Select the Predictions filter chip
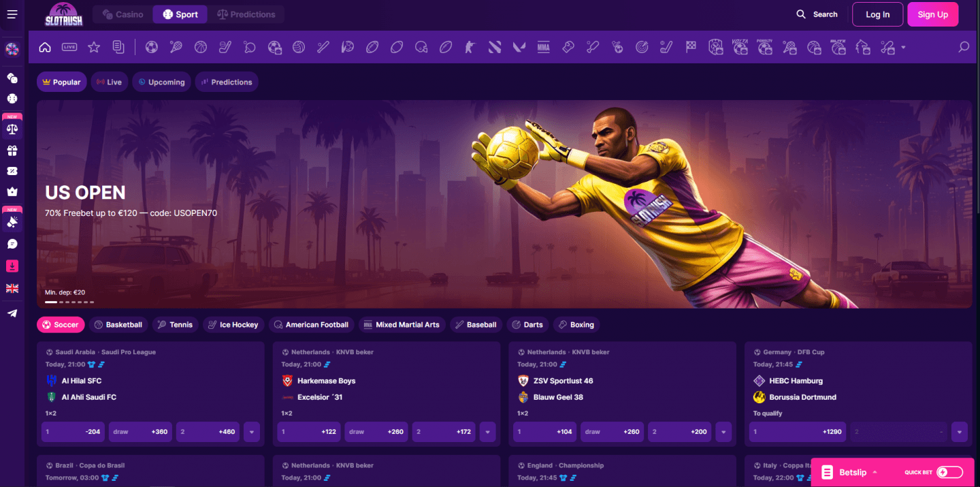Screen dimensions: 980x487 [227, 82]
